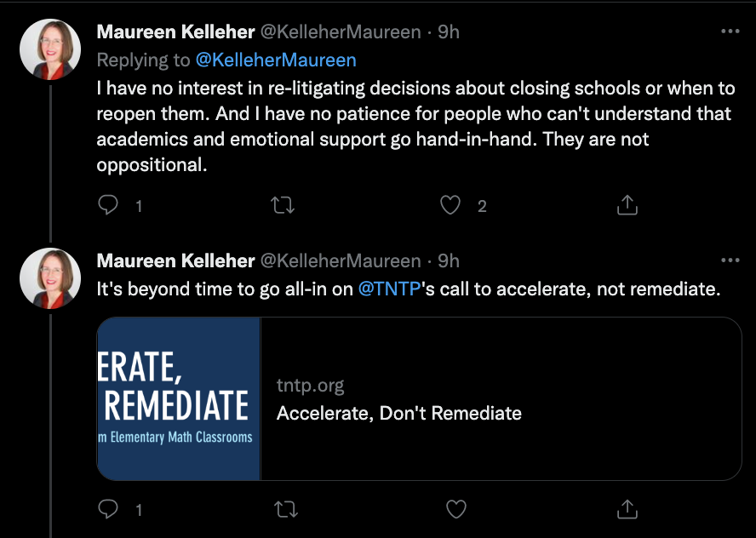Image resolution: width=756 pixels, height=538 pixels.
Task: Like the first tweet with 2 likes
Action: tap(450, 205)
